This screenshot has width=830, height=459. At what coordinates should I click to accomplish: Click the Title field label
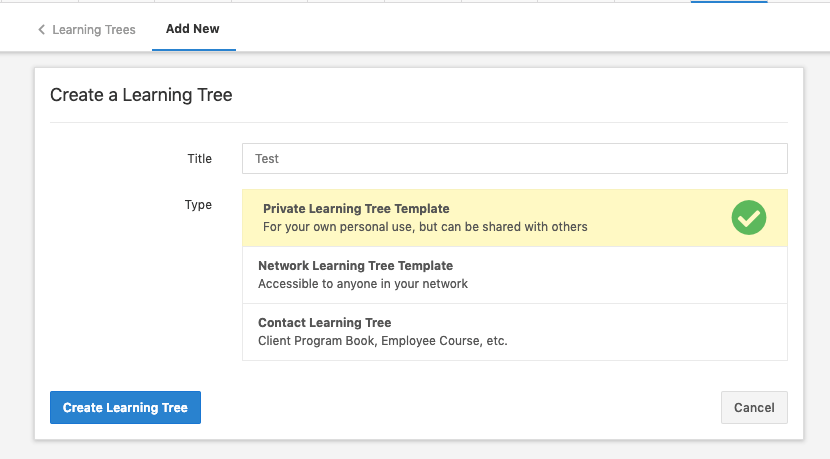click(x=199, y=158)
